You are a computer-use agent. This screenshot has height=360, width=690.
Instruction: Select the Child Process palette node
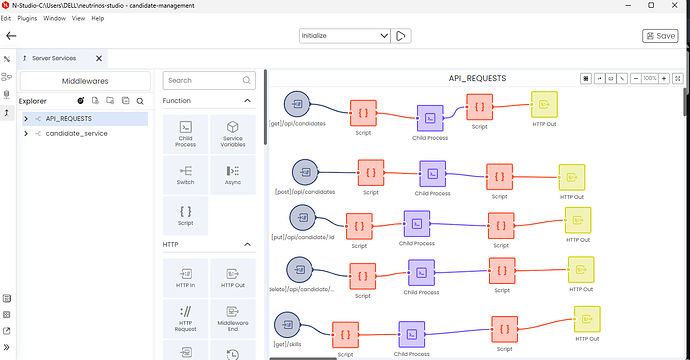(x=185, y=134)
